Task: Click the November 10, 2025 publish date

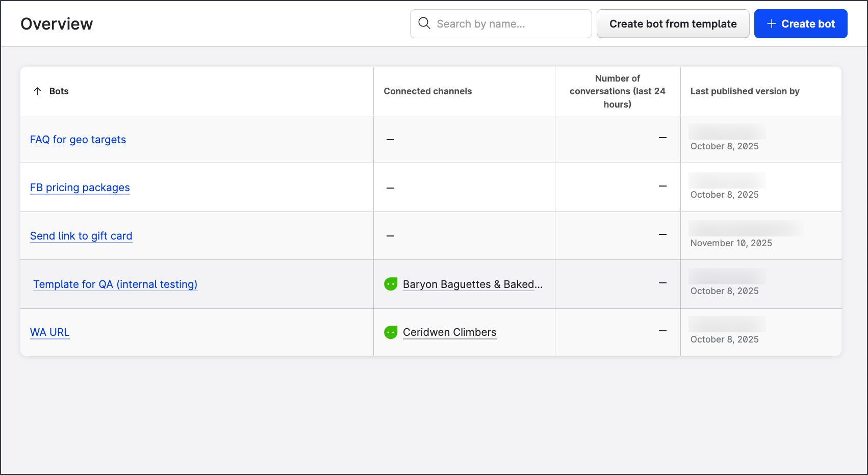Action: (x=731, y=243)
